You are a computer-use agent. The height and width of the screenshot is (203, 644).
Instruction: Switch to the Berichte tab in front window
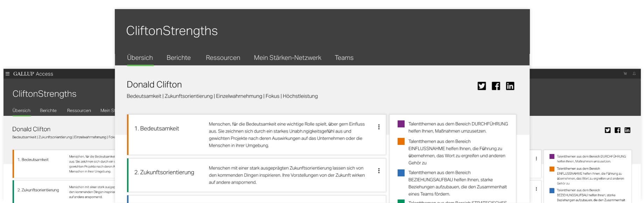click(178, 58)
